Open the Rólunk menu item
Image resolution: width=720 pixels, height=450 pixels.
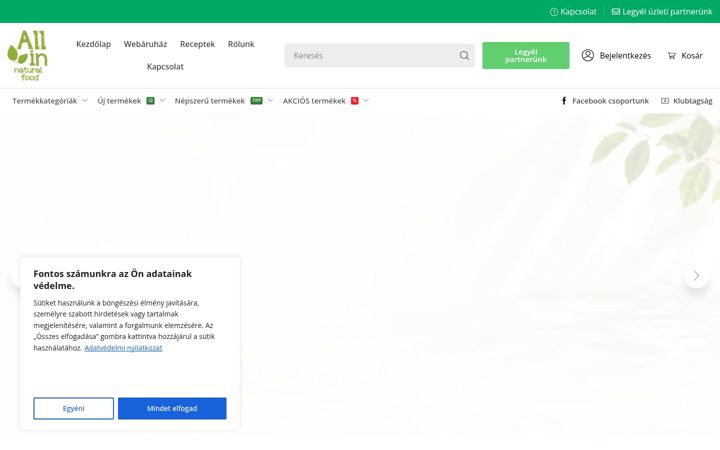pyautogui.click(x=241, y=44)
